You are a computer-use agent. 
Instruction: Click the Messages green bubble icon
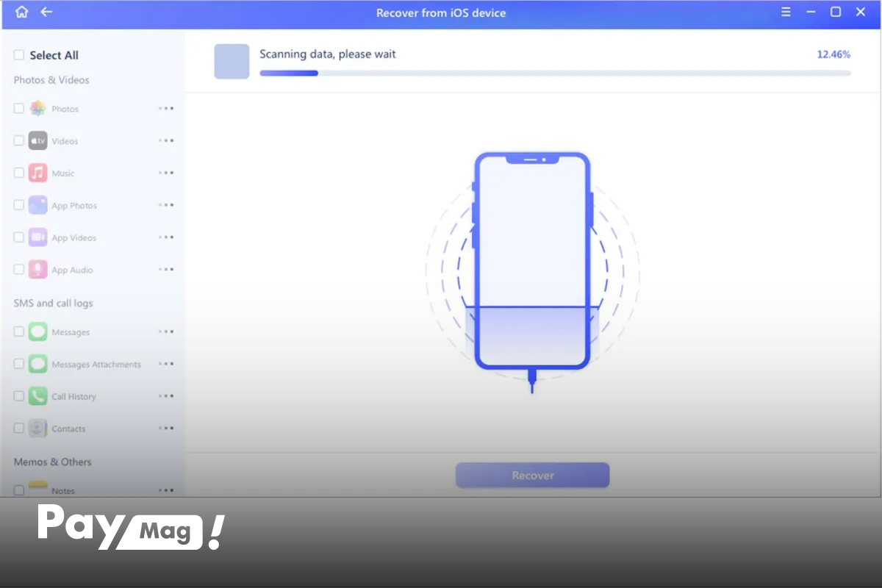[x=37, y=332]
